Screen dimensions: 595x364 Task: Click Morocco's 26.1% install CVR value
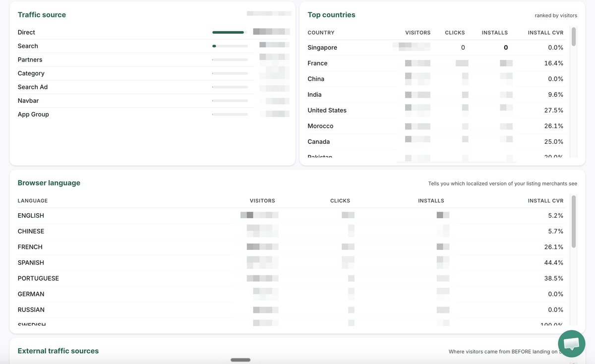click(x=554, y=126)
